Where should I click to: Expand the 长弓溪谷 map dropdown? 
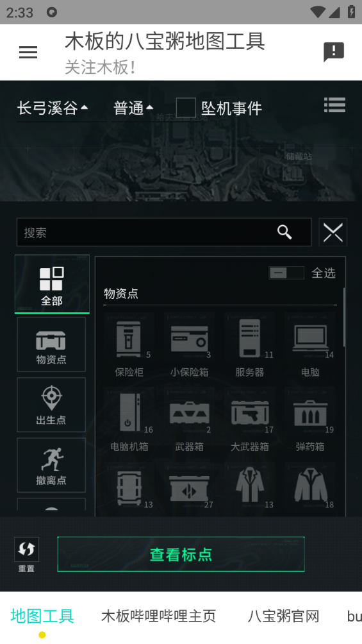[53, 108]
